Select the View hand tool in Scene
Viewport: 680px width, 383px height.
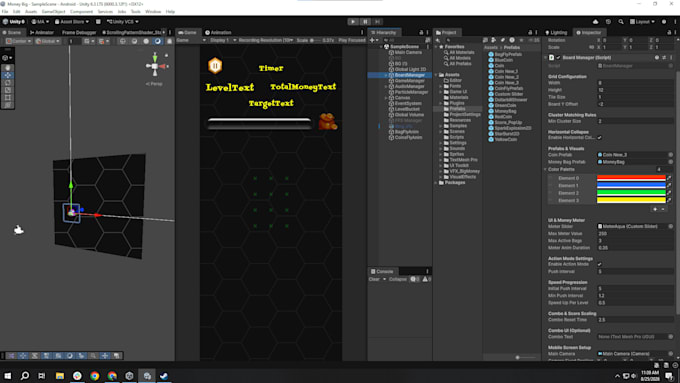click(x=8, y=68)
